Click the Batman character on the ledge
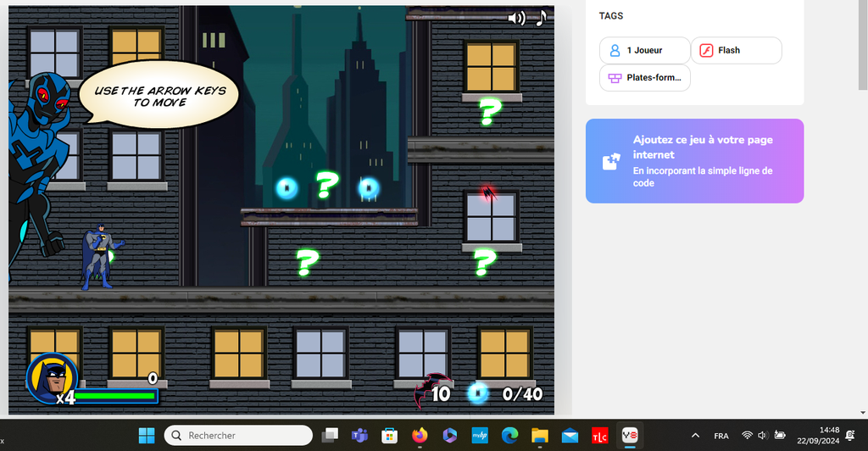 click(99, 257)
